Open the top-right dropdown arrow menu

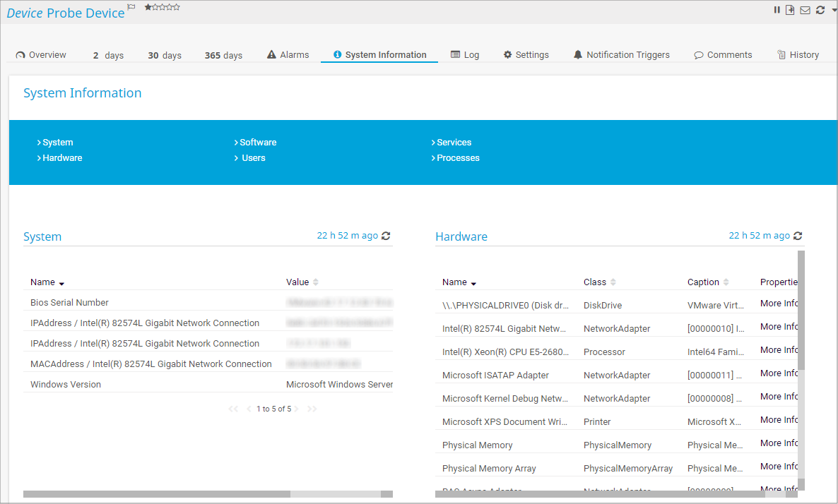tap(834, 11)
